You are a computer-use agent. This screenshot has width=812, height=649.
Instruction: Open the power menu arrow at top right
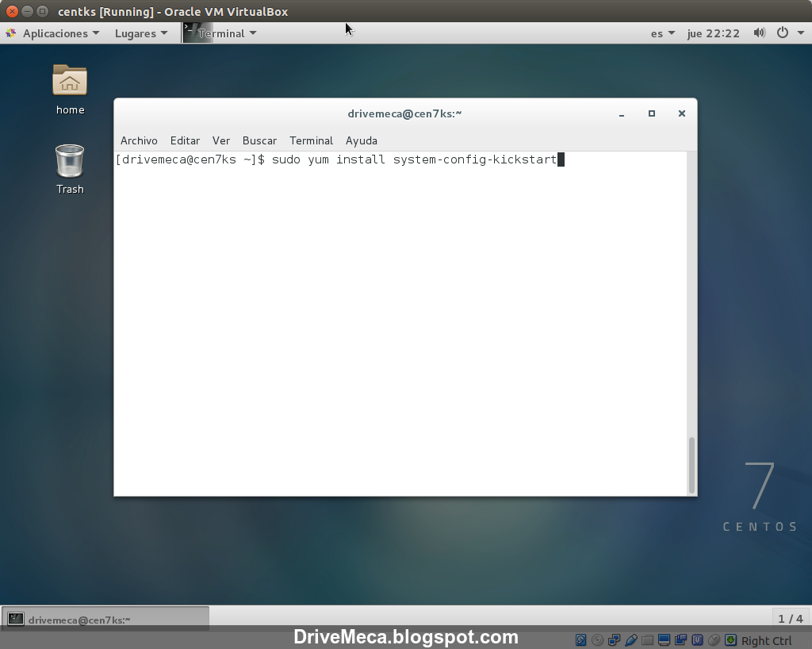coord(799,33)
